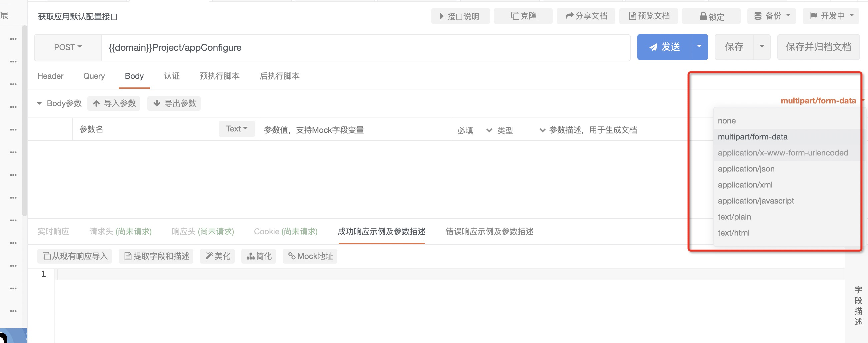Screen dimensions: 868x343
Task: Click the 发送 send button
Action: point(664,47)
